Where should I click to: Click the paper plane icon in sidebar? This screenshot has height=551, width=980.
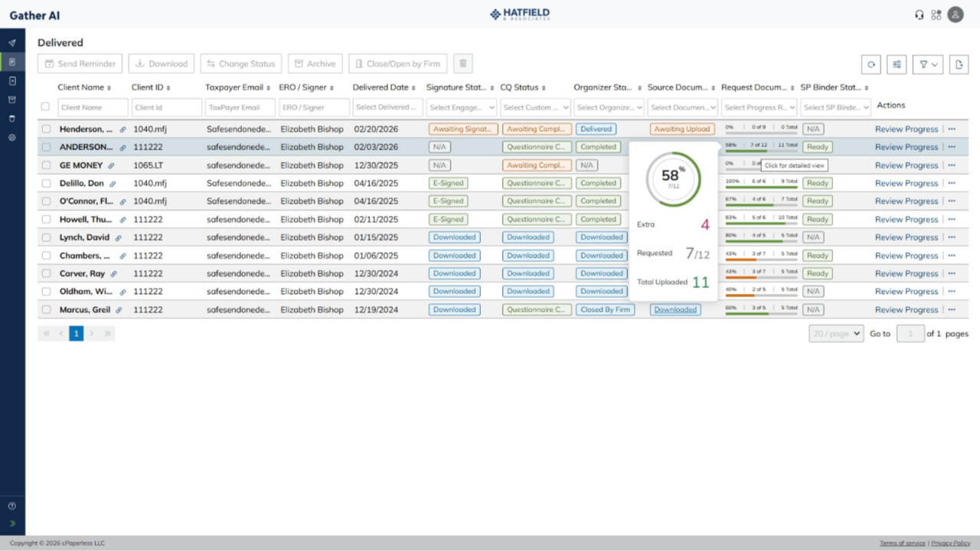12,43
